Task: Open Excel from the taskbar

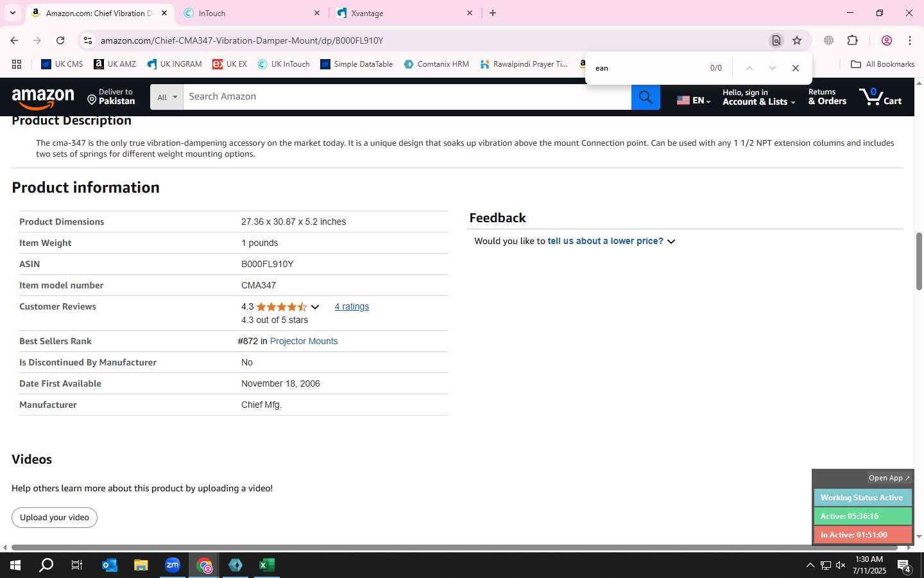Action: [x=267, y=565]
